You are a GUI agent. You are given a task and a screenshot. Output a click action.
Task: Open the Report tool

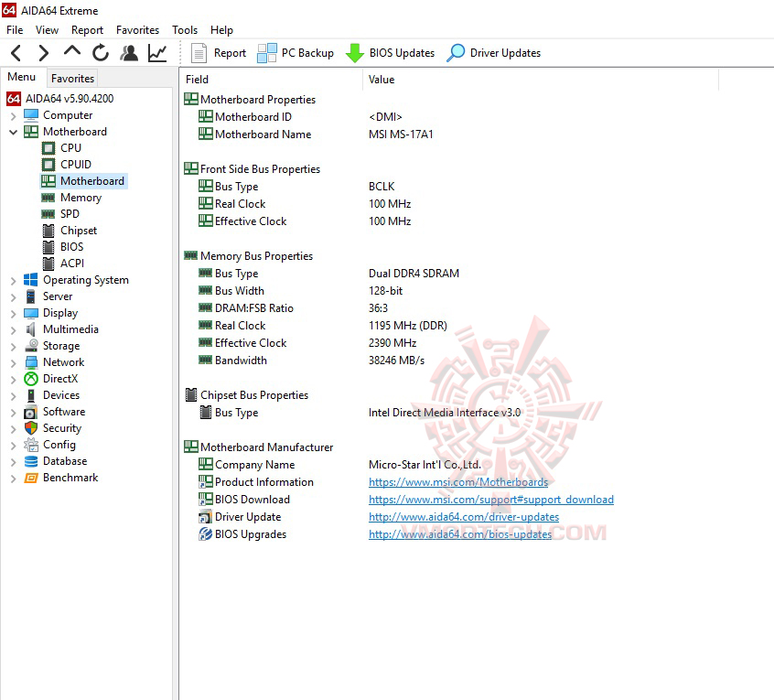point(219,52)
